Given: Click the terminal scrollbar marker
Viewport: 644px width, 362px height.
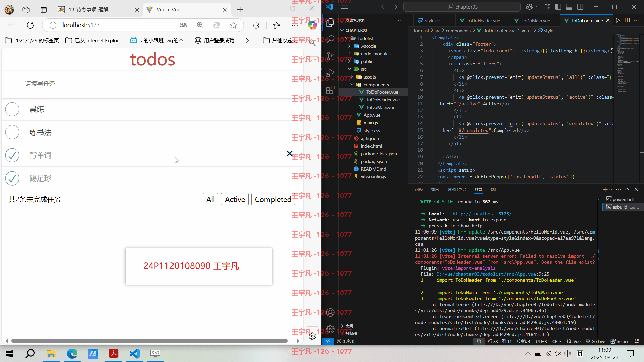Looking at the screenshot, I should 598,251.
